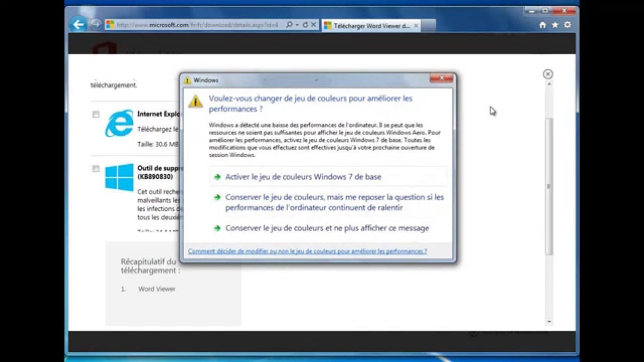644x362 pixels.
Task: Tick the Outil de suppression checkbox
Action: [96, 168]
